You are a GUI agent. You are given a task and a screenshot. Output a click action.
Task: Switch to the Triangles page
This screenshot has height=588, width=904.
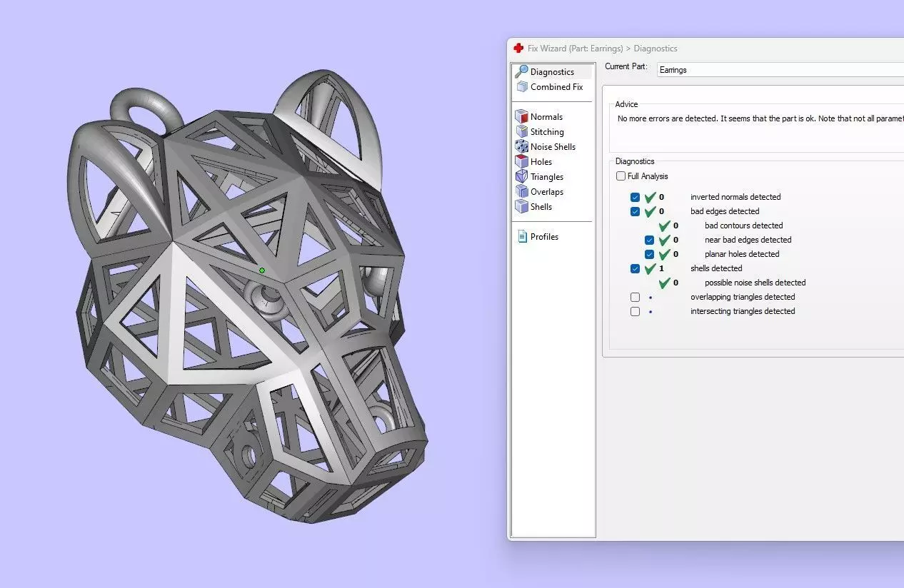click(547, 177)
